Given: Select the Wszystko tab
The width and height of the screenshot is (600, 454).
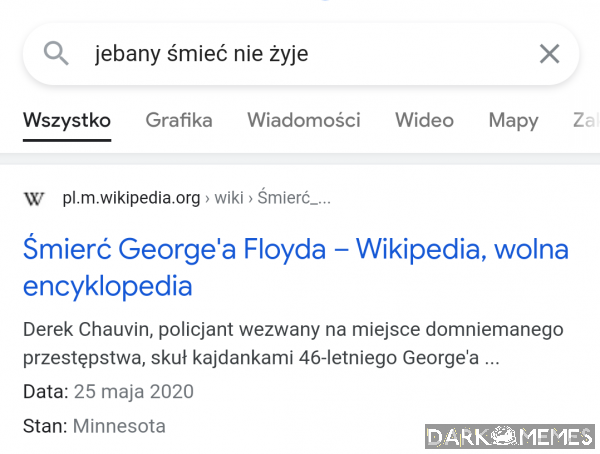Looking at the screenshot, I should pyautogui.click(x=67, y=121).
